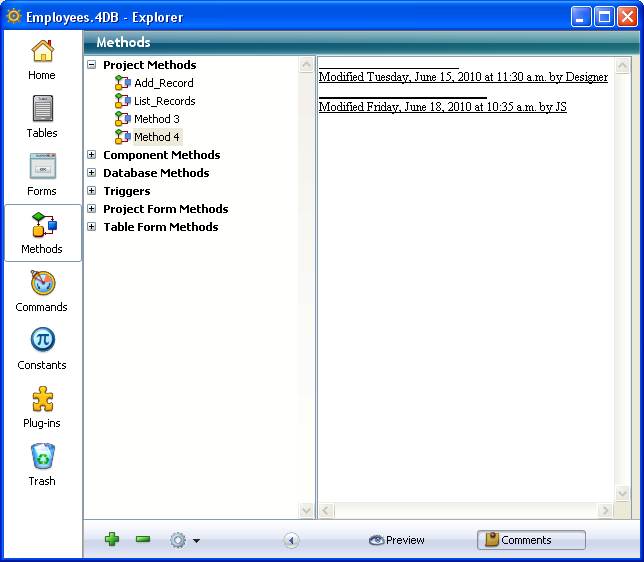Click the comments pane scroll right arrow
The image size is (644, 562).
[605, 510]
